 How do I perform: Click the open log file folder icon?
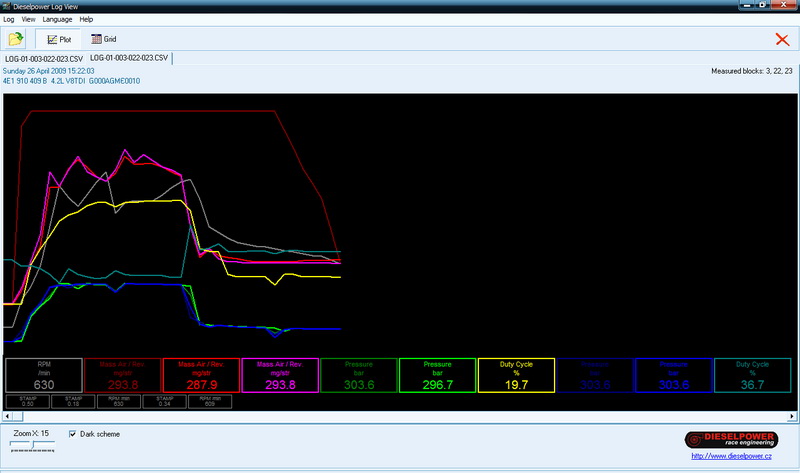[x=16, y=40]
